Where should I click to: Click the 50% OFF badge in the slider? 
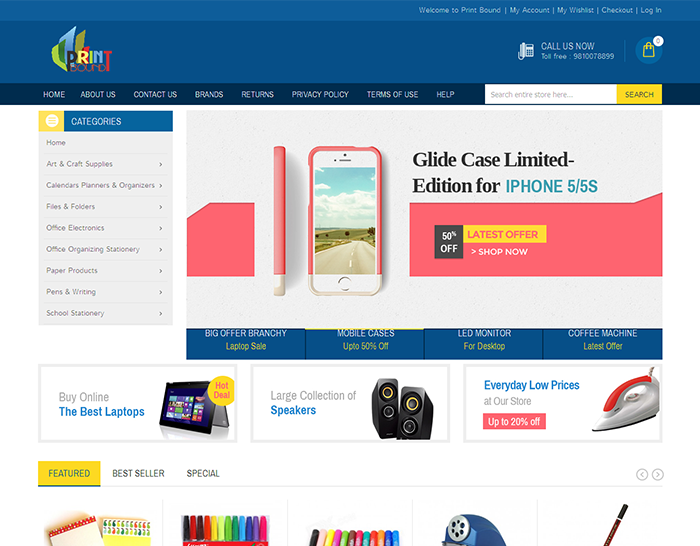tap(449, 242)
